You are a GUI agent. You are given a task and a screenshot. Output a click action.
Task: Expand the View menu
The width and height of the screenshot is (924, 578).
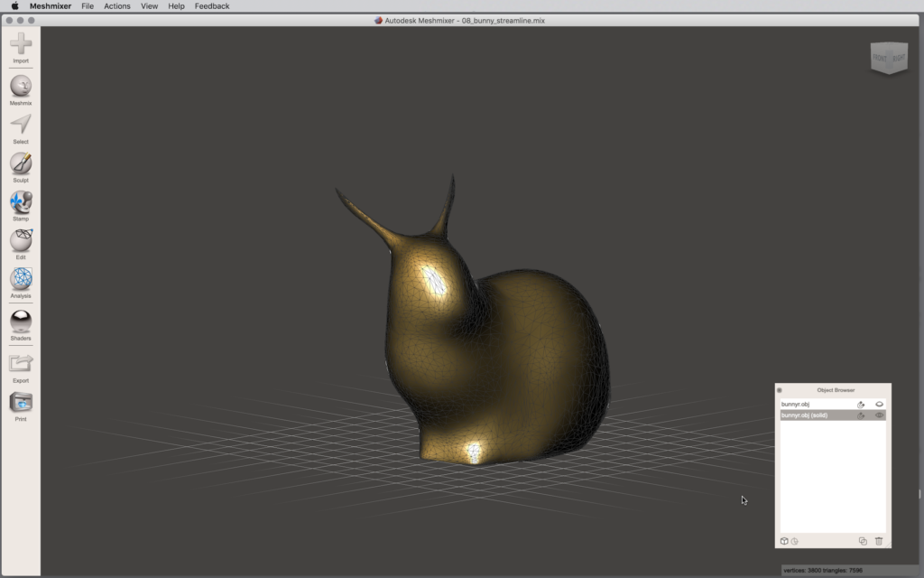coord(149,6)
